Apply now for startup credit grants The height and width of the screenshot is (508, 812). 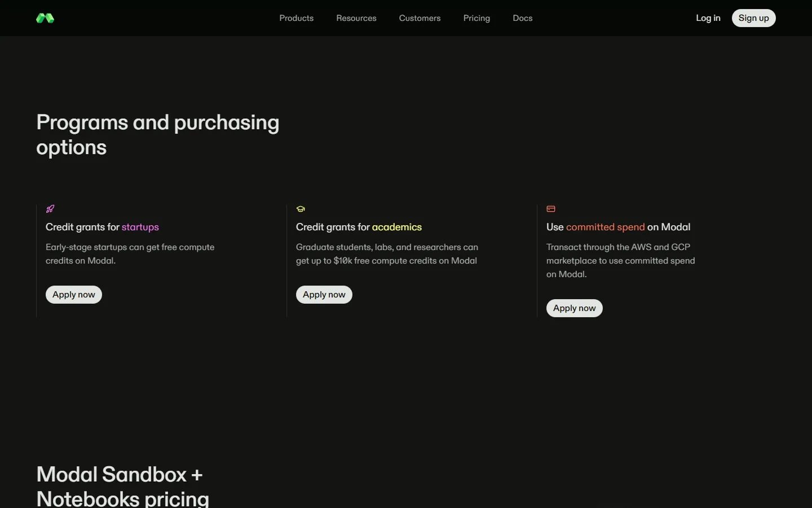[74, 295]
